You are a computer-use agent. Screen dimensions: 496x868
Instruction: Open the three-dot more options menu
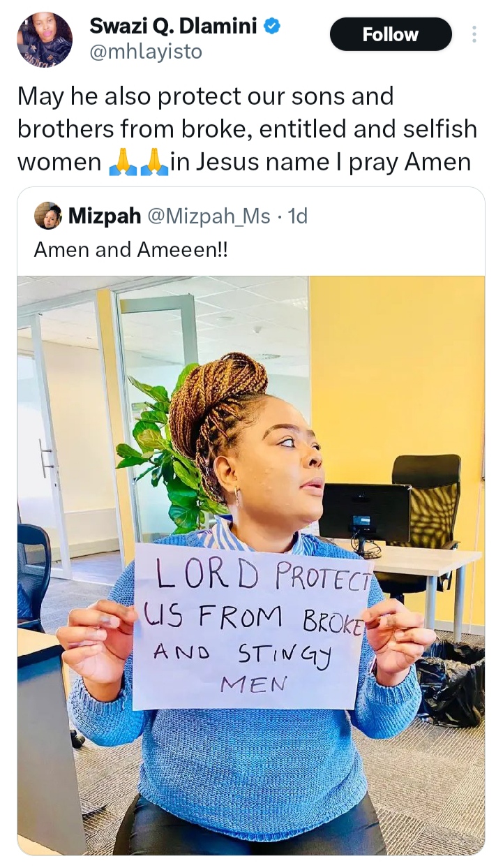click(x=474, y=34)
